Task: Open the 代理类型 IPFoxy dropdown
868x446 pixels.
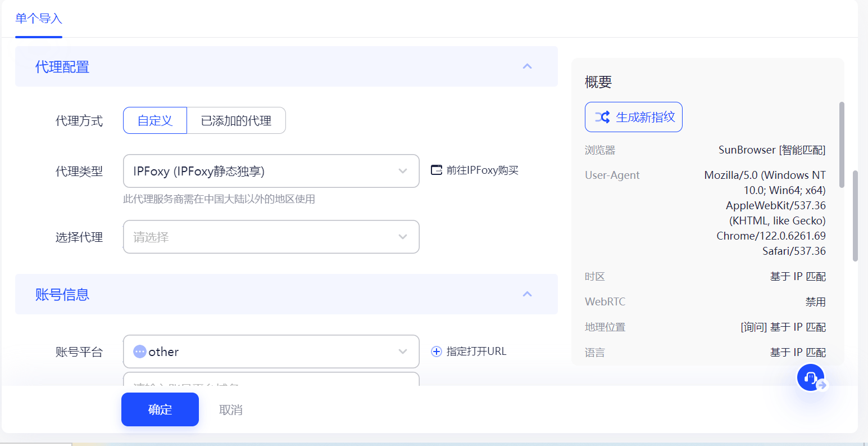Action: 271,171
